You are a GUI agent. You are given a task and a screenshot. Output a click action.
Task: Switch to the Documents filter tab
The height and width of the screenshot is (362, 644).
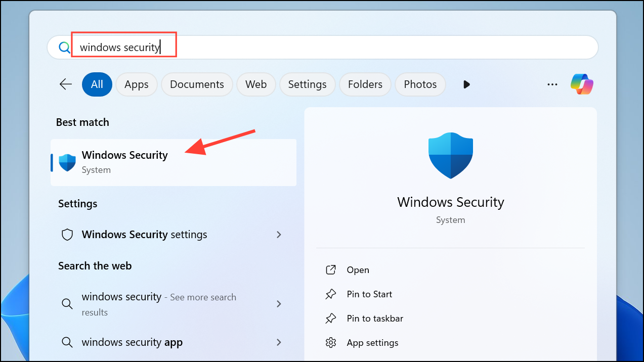[197, 84]
